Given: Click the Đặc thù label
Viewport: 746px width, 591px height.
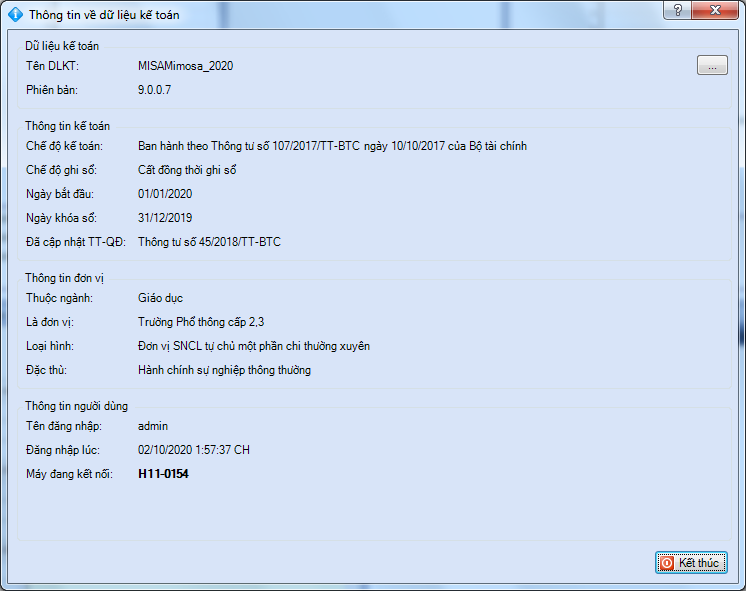Looking at the screenshot, I should (46, 370).
